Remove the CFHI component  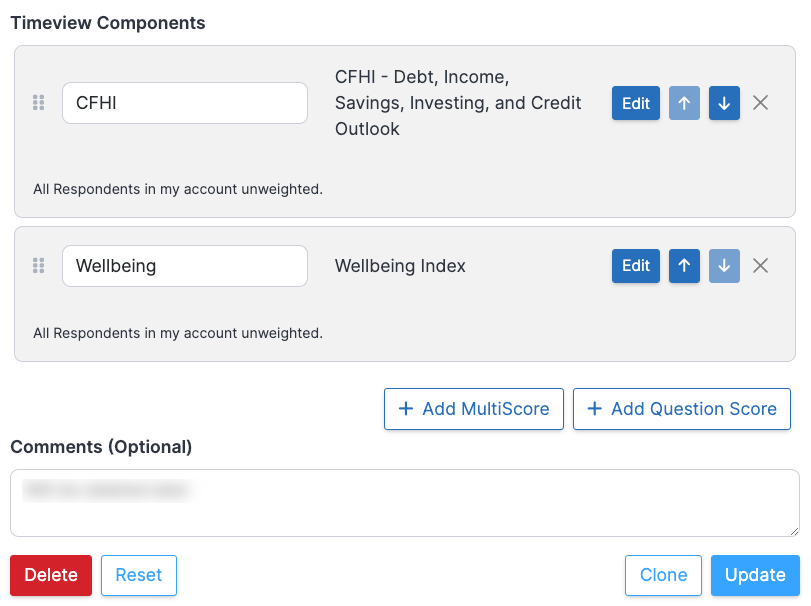point(760,103)
